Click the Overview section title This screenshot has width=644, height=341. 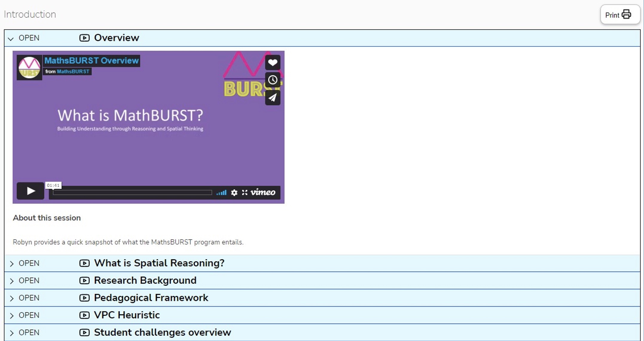[117, 38]
